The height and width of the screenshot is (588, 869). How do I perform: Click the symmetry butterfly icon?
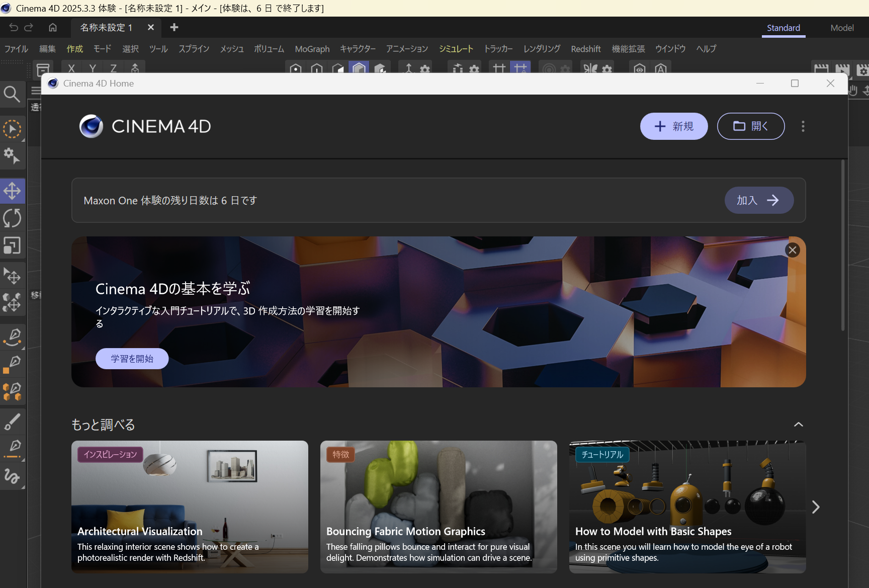point(590,68)
